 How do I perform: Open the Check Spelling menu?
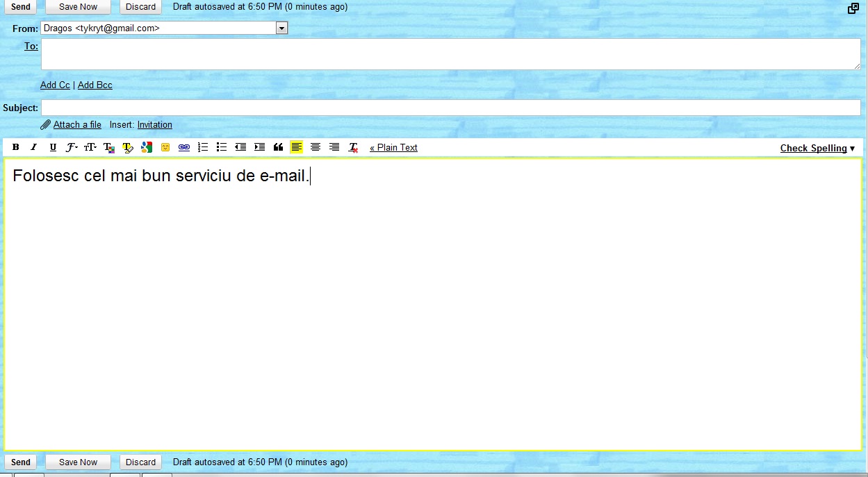[x=817, y=148]
